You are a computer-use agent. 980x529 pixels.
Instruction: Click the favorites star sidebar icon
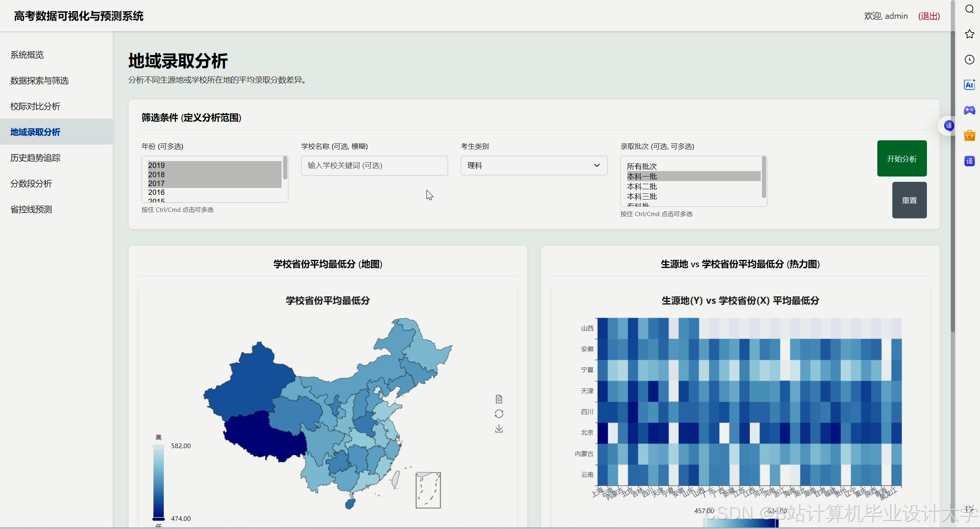[x=969, y=34]
